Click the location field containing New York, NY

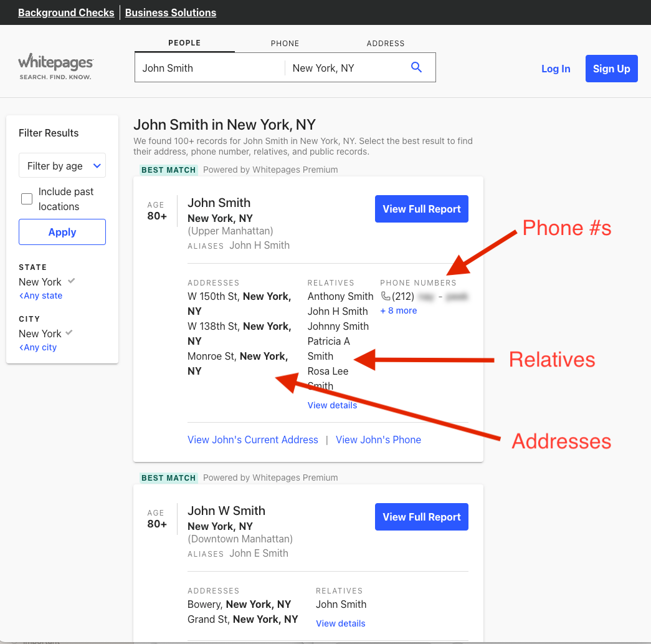click(x=345, y=68)
